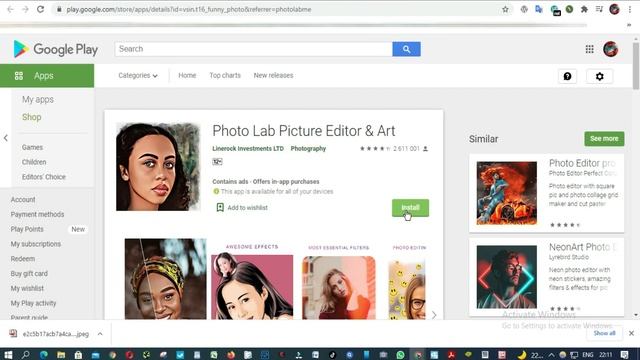640x360 pixels.
Task: Open the notification center icon in tray
Action: (x=624, y=355)
